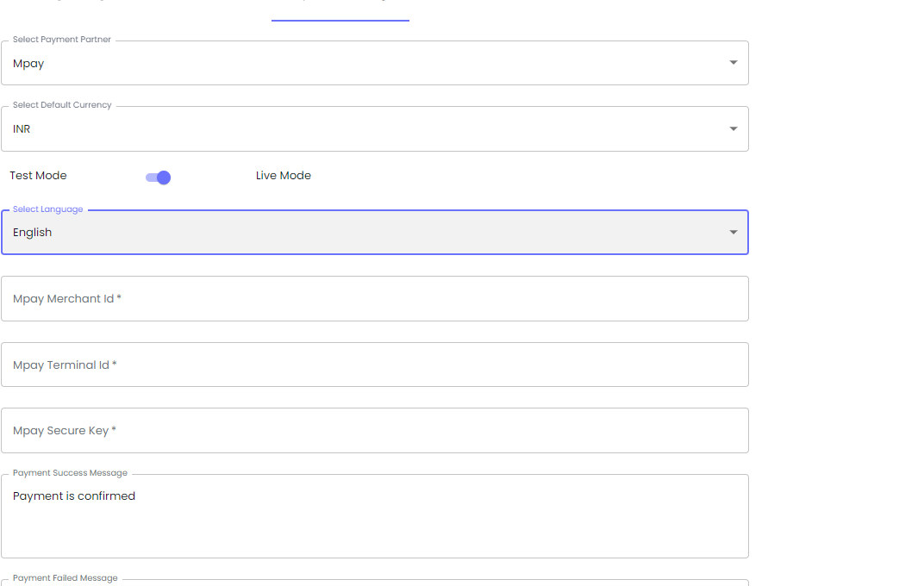Viewport: 924px width, 586px height.
Task: Click the selected 'INR' currency value
Action: [22, 129]
